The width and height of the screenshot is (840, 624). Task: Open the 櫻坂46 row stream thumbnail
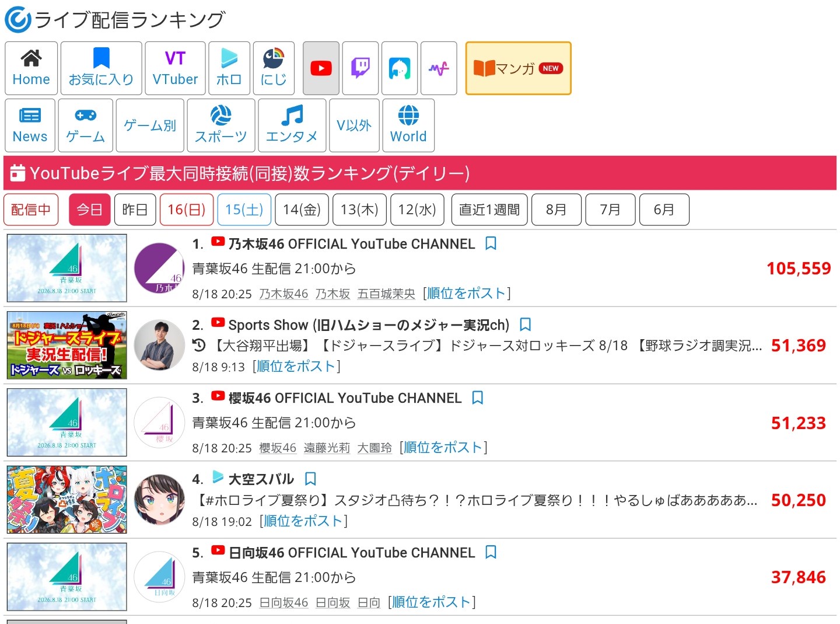click(67, 423)
